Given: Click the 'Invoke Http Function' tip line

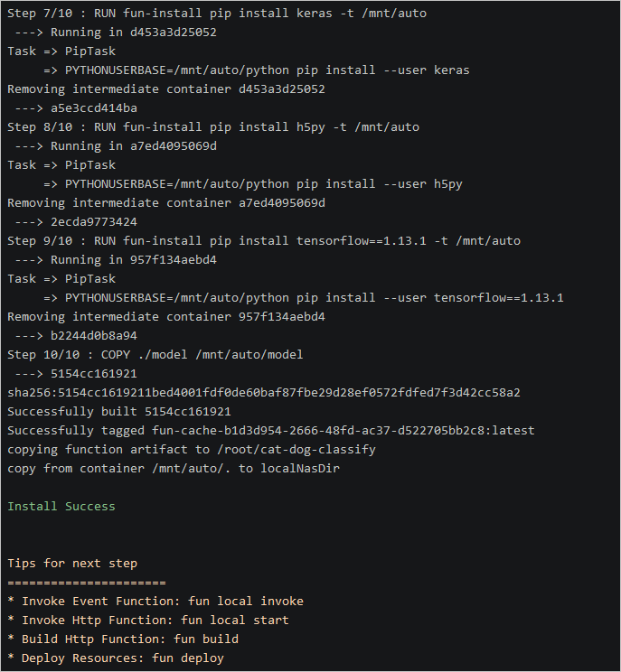Looking at the screenshot, I should pos(148,621).
